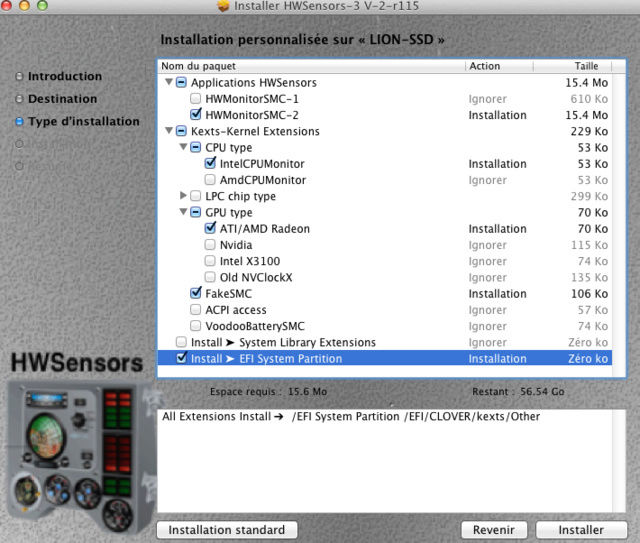Uncheck the FakeSMC checkbox
Viewport: 640px width, 543px height.
click(196, 293)
